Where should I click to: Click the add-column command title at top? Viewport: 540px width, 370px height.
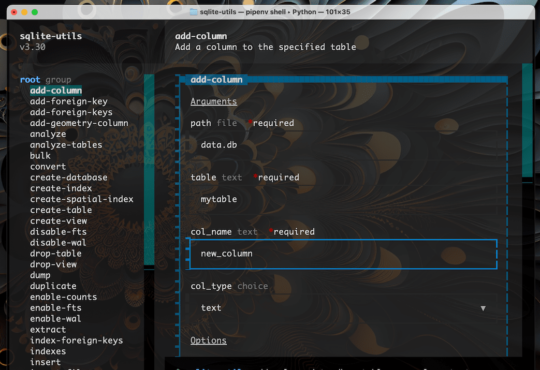tap(201, 36)
